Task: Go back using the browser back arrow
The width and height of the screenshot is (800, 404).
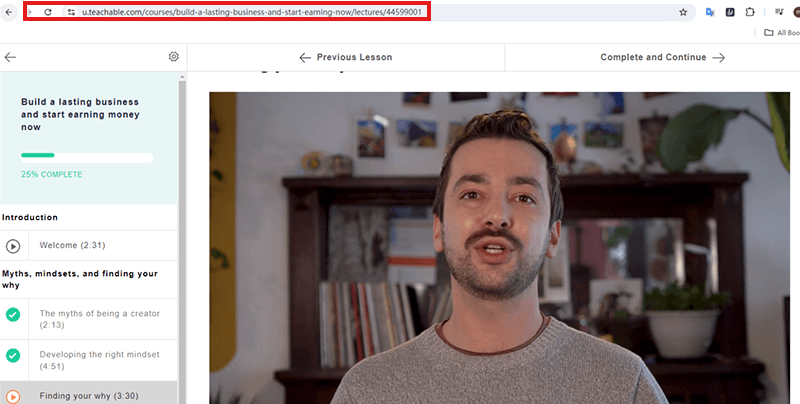Action: [9, 12]
